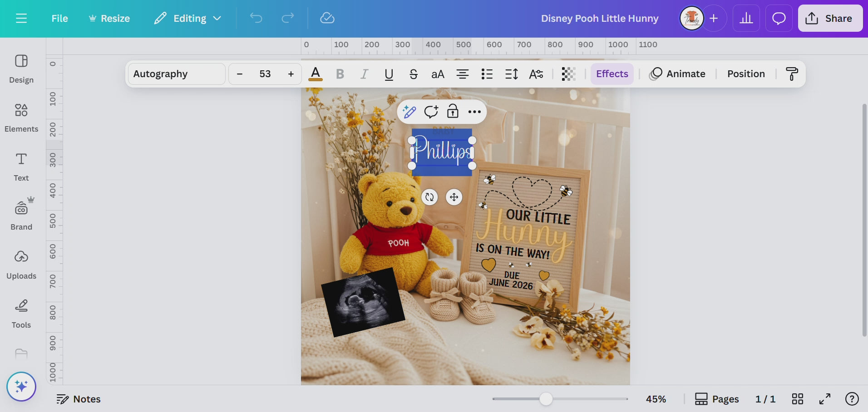Open the Autography font dropdown
Image resolution: width=868 pixels, height=412 pixels.
click(176, 74)
